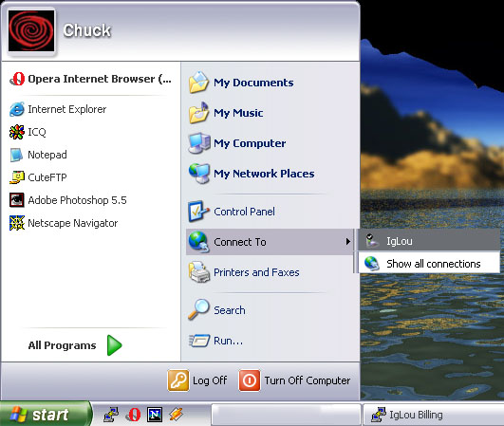Click the "All Programs" text
Image resolution: width=504 pixels, height=426 pixels.
pos(62,345)
